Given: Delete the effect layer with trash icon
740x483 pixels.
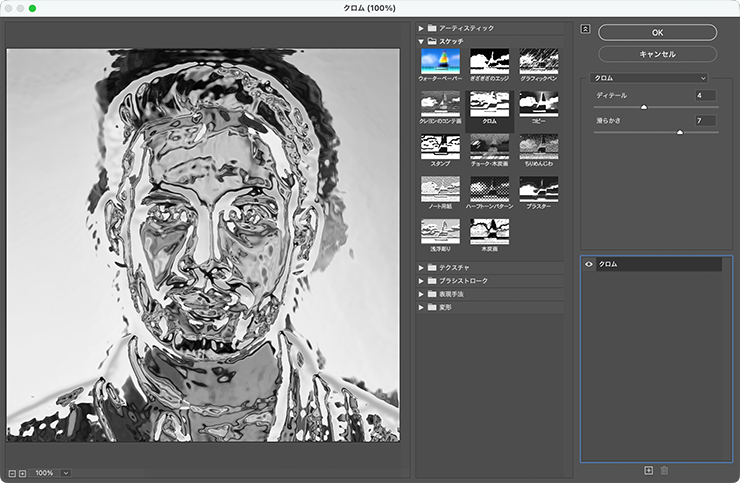Looking at the screenshot, I should click(664, 470).
